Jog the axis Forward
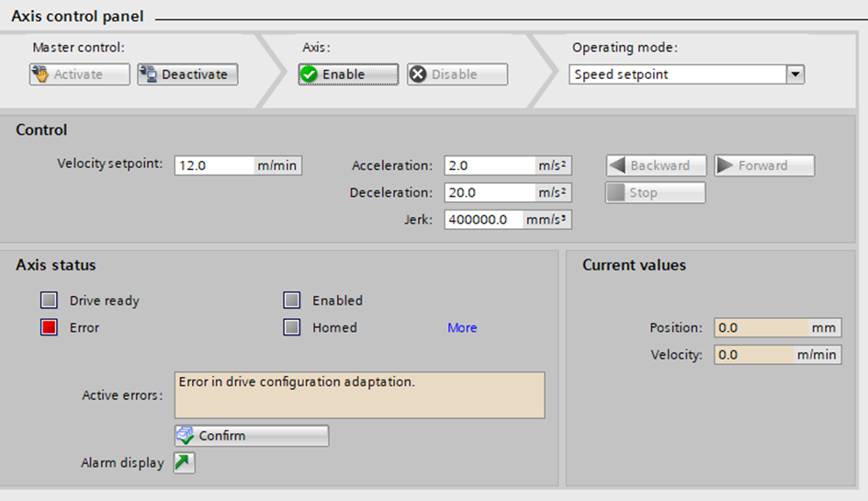This screenshot has height=501, width=868. click(x=764, y=165)
